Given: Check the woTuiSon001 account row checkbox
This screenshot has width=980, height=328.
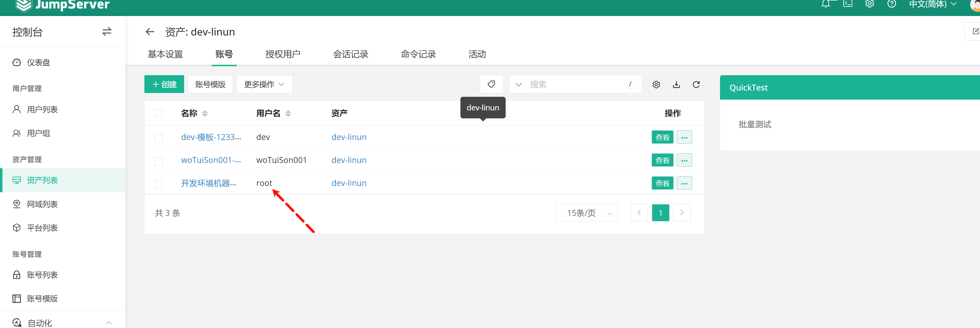Looking at the screenshot, I should 158,161.
